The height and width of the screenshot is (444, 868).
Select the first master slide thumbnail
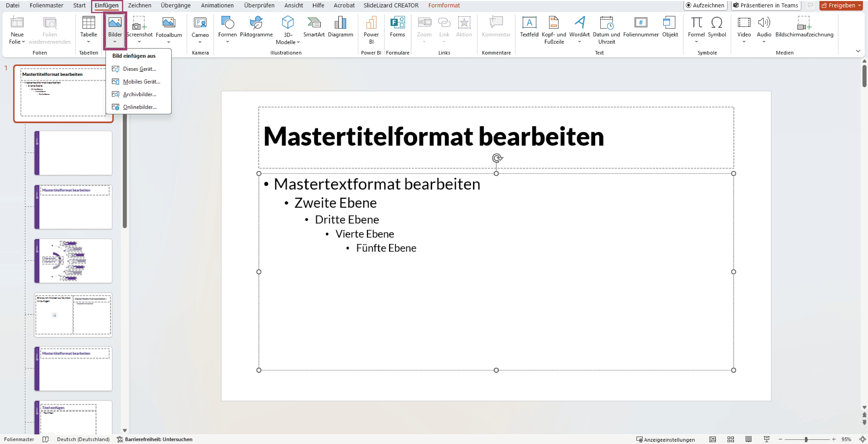pos(63,93)
